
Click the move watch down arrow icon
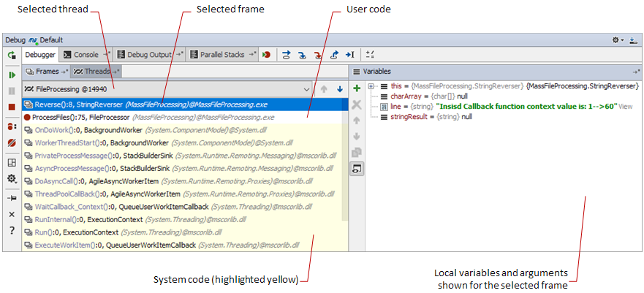click(x=357, y=136)
